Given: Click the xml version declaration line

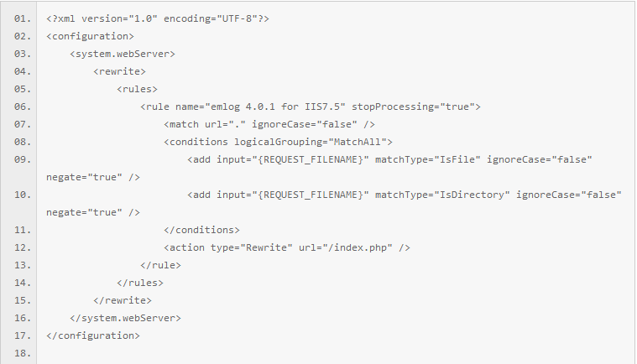Looking at the screenshot, I should 158,18.
